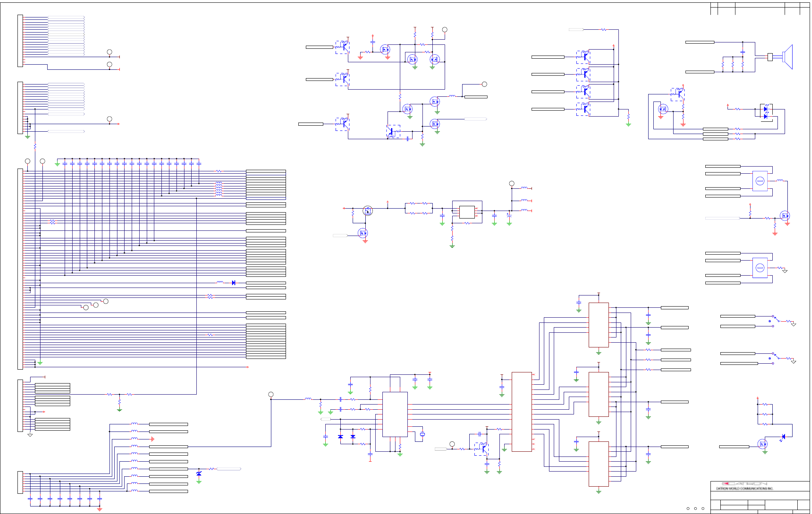Select the top red-outlined IC on right
The height and width of the screenshot is (514, 812).
point(599,325)
